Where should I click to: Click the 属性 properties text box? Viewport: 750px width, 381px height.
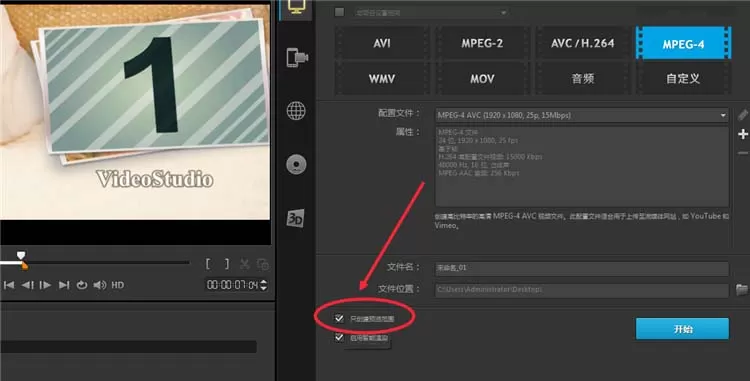582,166
